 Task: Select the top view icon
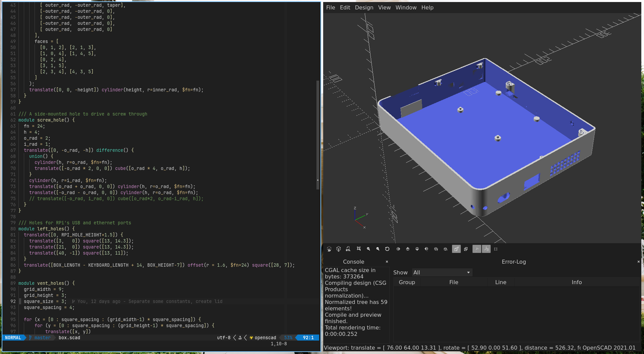(x=408, y=249)
